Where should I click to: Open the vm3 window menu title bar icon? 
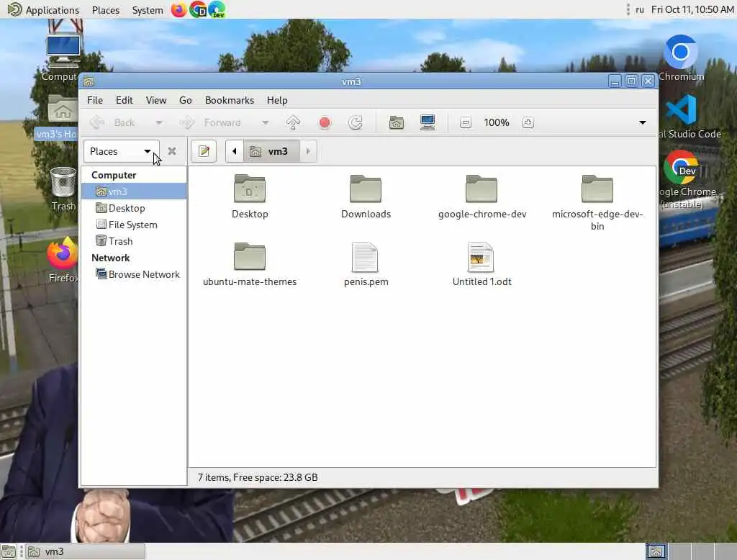click(89, 81)
